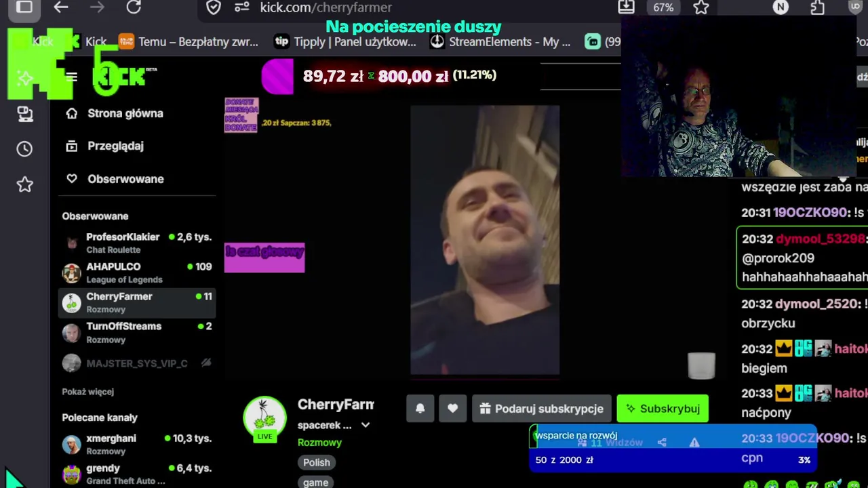868x488 pixels.
Task: Open the uBlock Origin shield icon
Action: click(x=854, y=7)
